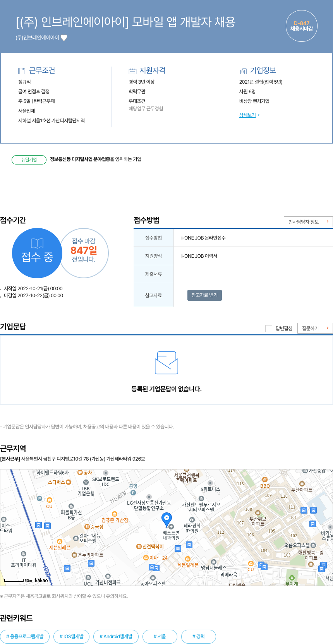Screen dimensions: 333x644
Task: Click the 온누리아파트 marker icon
Action: pyautogui.click(x=74, y=555)
